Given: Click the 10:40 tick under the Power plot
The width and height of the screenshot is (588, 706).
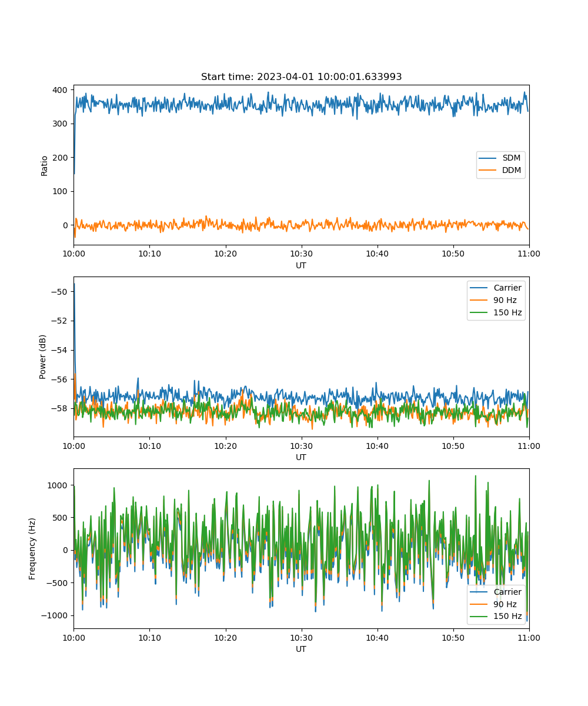Looking at the screenshot, I should pos(377,445).
